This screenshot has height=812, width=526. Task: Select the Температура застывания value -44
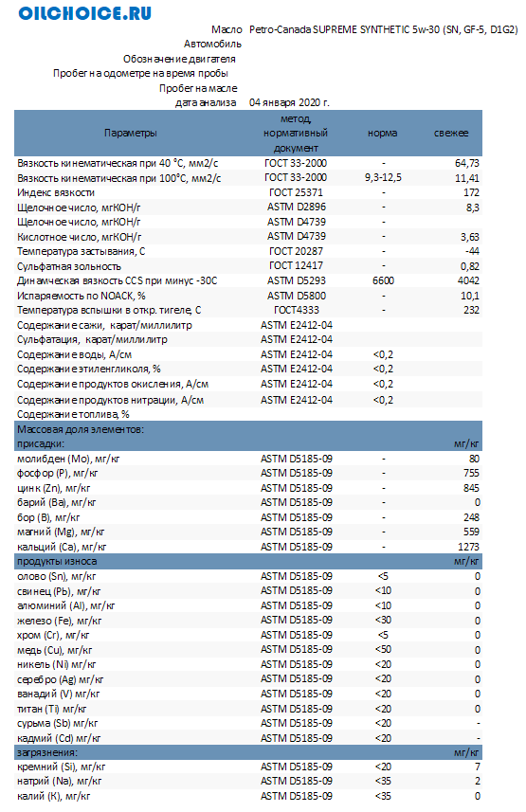[472, 251]
